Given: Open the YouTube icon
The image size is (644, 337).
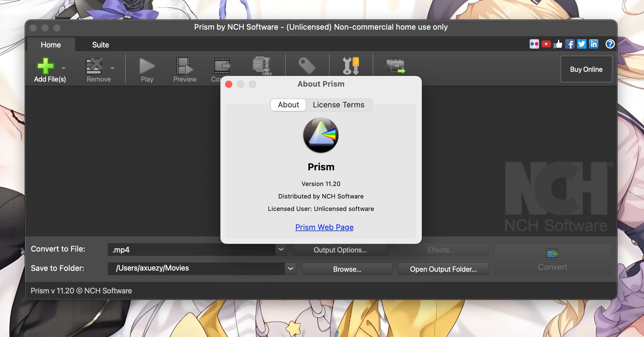Looking at the screenshot, I should click(546, 44).
